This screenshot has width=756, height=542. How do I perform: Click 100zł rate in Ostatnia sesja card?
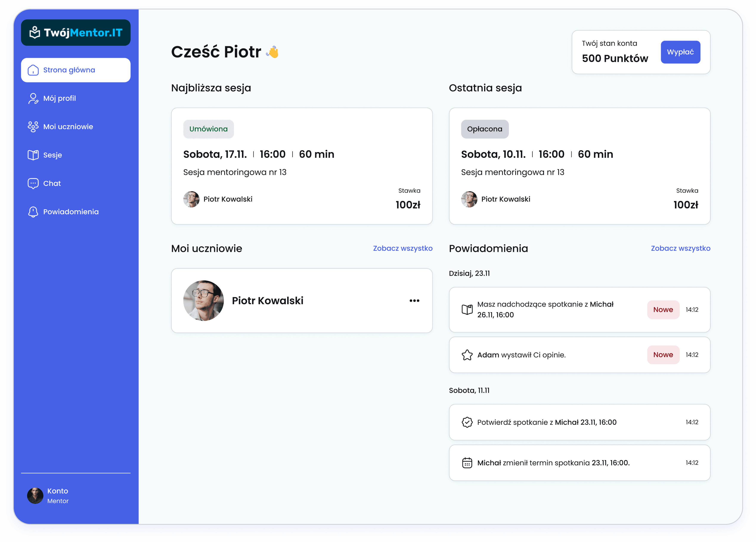pyautogui.click(x=686, y=205)
